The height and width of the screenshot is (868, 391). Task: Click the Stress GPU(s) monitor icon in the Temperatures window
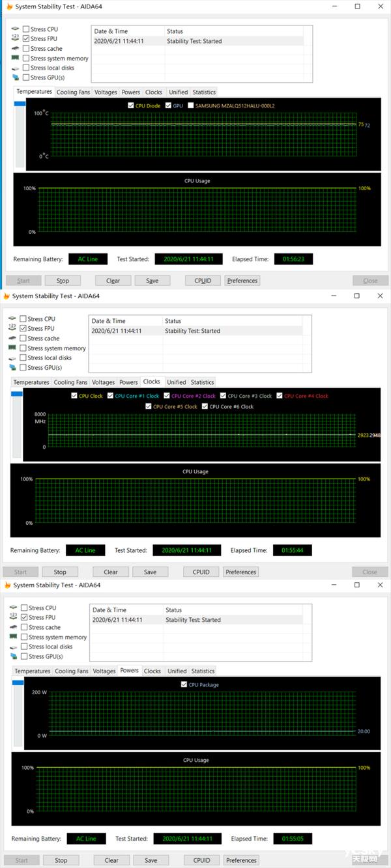pyautogui.click(x=15, y=77)
